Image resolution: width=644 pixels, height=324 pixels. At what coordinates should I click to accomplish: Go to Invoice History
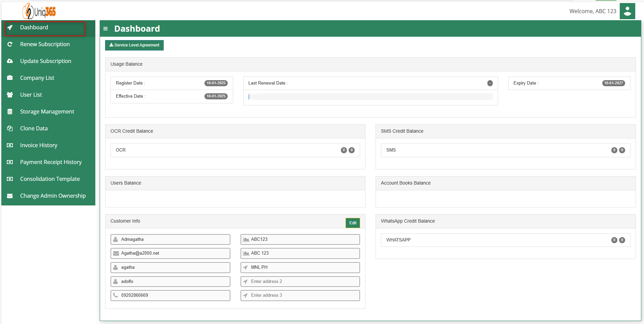pyautogui.click(x=38, y=145)
